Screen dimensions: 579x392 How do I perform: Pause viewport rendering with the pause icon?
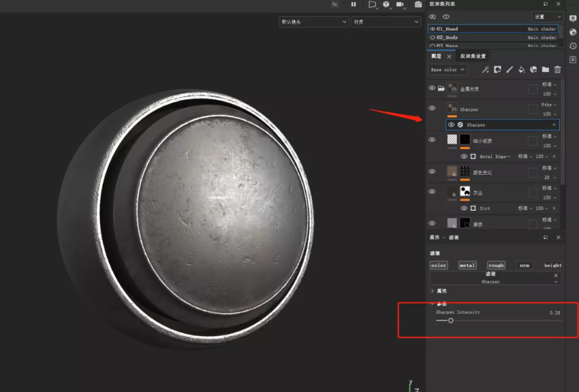(x=353, y=4)
